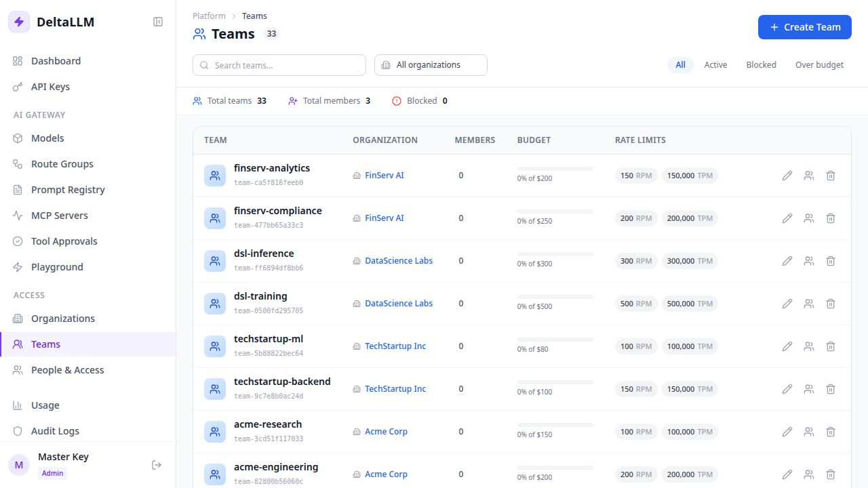Viewport: 868px width, 488px height.
Task: Manage members of finserv-analytics team
Action: coord(809,176)
